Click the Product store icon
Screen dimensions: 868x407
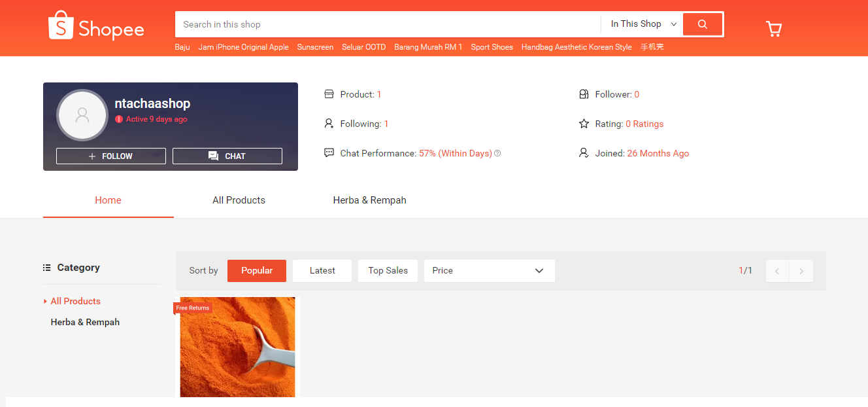(x=329, y=94)
